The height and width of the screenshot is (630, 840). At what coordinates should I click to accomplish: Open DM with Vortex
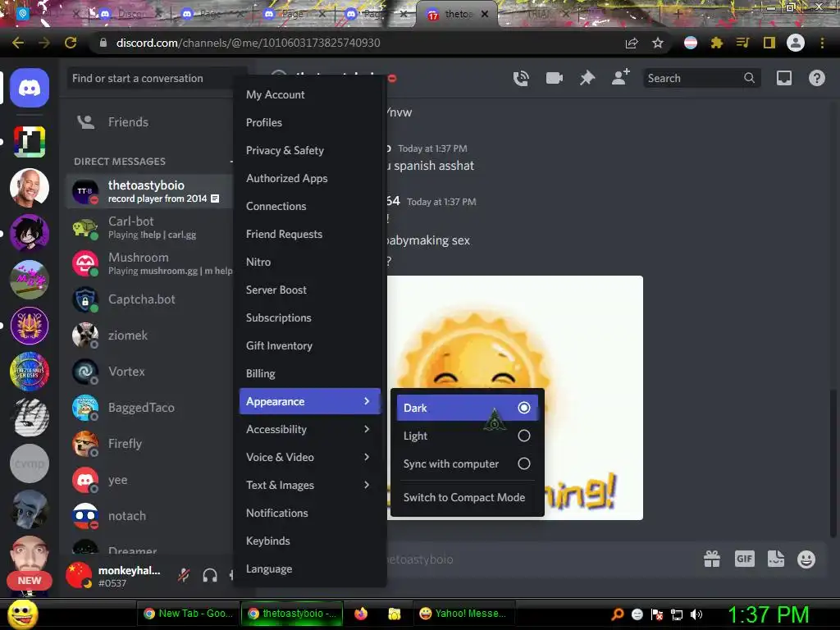[149, 372]
